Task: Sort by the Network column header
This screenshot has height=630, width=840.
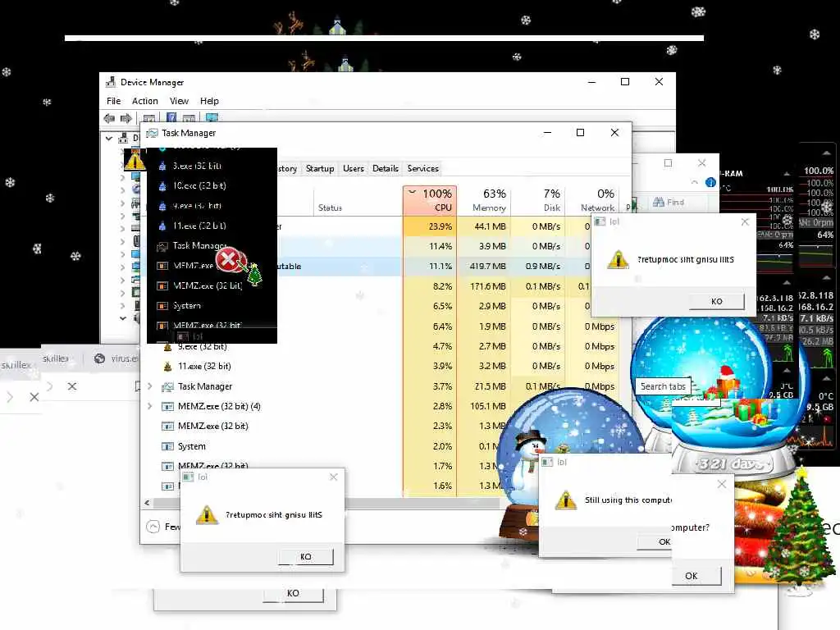Action: click(592, 200)
